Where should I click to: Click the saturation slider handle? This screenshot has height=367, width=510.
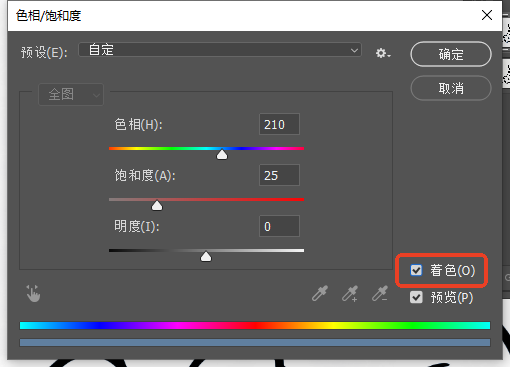pos(157,205)
